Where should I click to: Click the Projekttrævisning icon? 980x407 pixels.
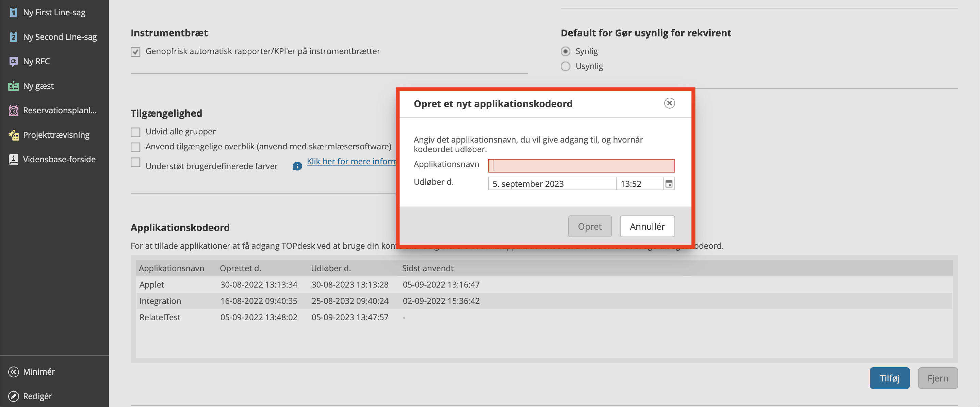coord(13,135)
